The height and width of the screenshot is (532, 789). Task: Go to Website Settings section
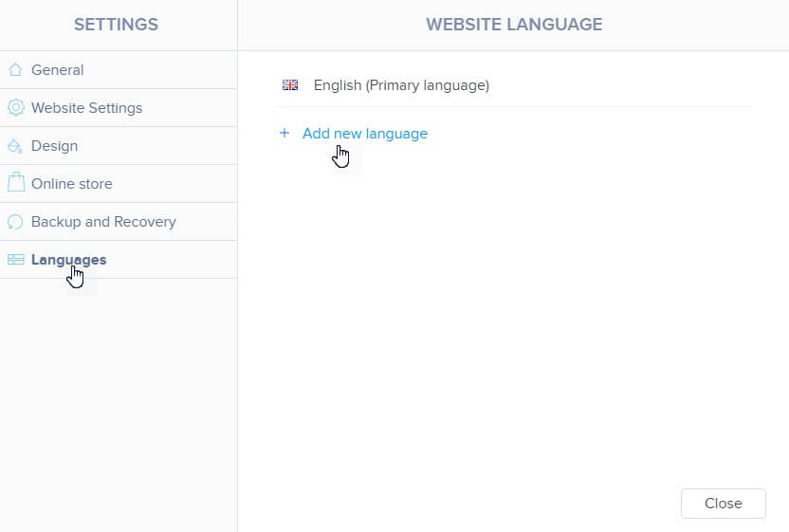coord(86,108)
